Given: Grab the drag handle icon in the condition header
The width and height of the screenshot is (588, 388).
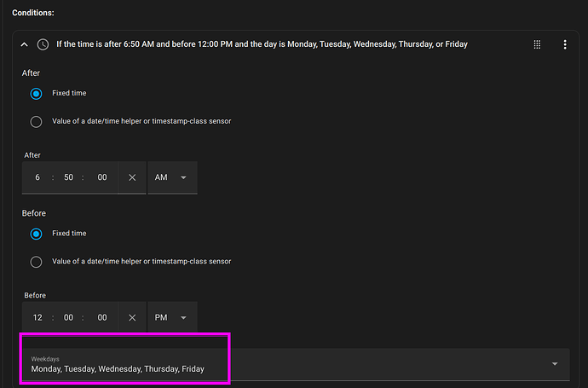Looking at the screenshot, I should coord(537,44).
